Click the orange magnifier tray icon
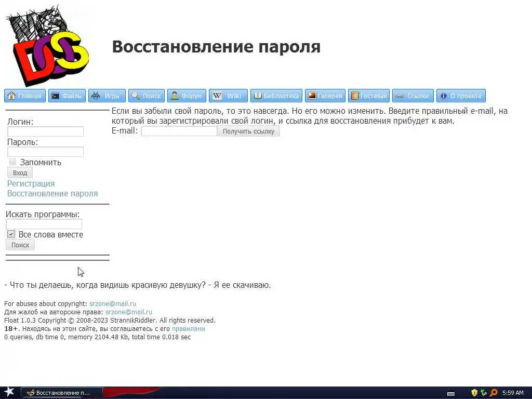Screen dimensions: 532x399 pos(494,393)
